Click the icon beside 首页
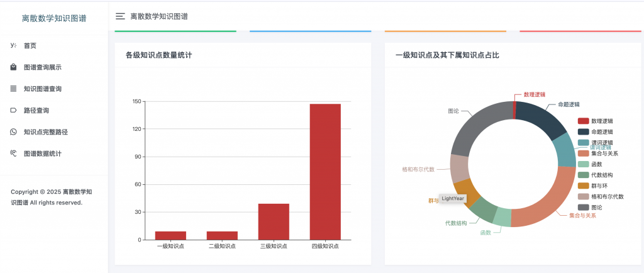 click(13, 45)
